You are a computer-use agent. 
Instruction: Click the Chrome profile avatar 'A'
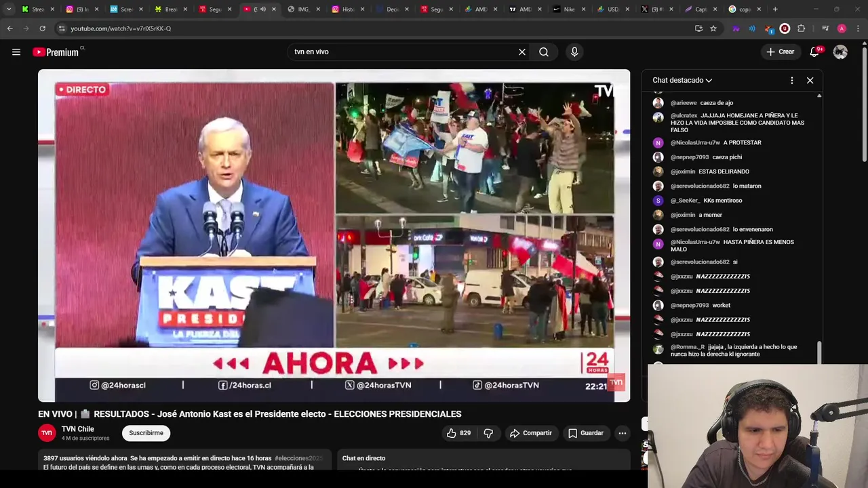click(x=842, y=28)
